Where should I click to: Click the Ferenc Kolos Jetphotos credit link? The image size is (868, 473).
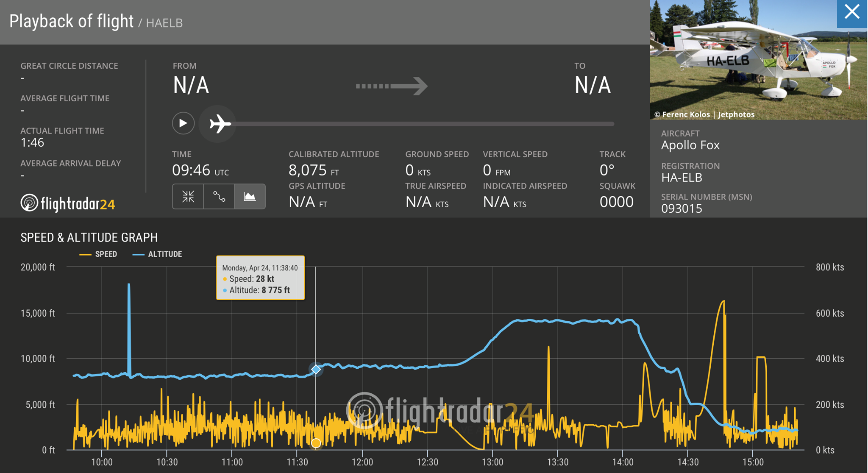pyautogui.click(x=704, y=114)
